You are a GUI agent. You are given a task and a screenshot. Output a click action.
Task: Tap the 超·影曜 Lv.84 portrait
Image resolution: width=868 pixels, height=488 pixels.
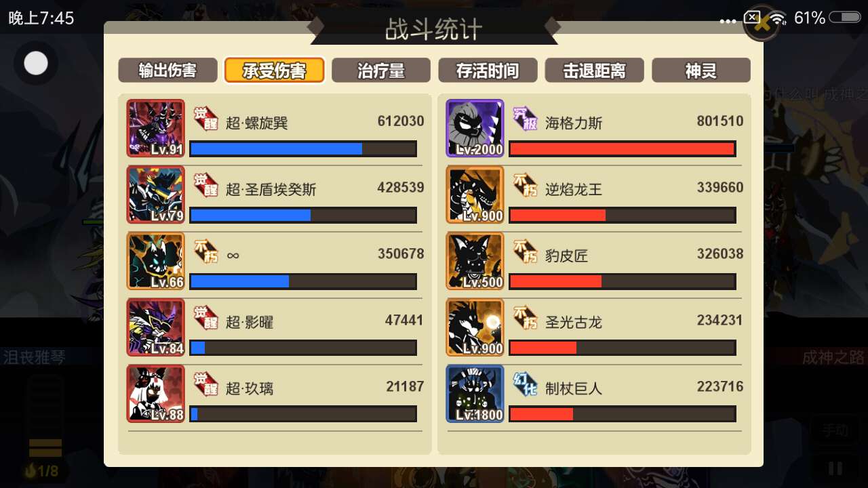(x=155, y=327)
